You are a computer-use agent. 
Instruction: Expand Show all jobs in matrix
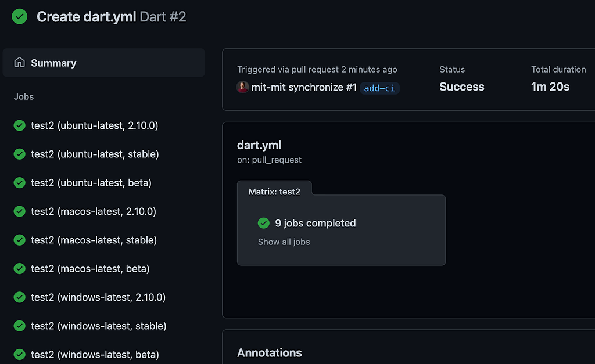point(284,242)
